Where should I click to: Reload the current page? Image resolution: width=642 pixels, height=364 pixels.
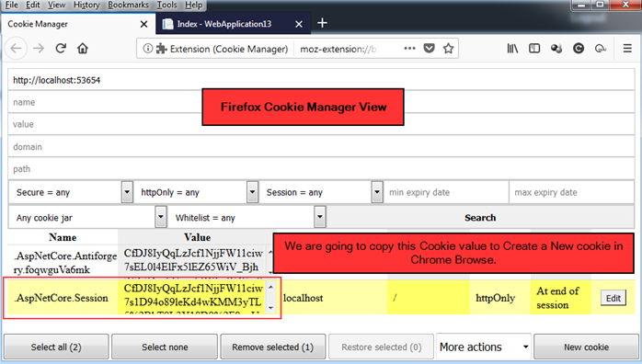[61, 49]
